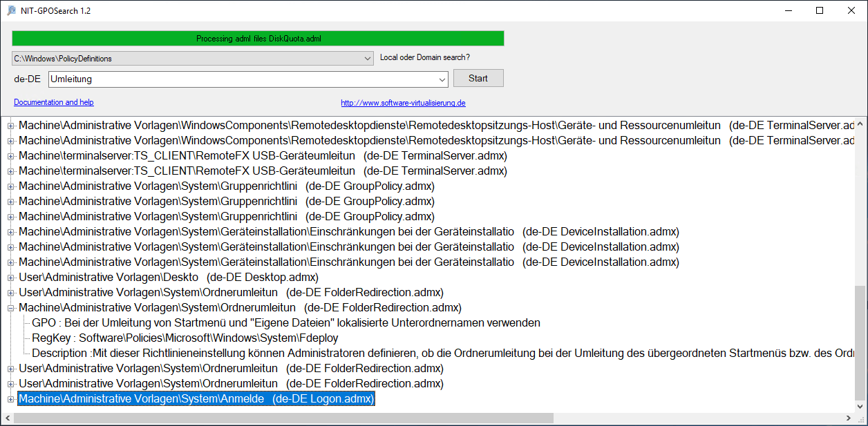Screen dimensions: 868x426
Task: Expand the User Deskto Desktop.admx node
Action: (x=10, y=278)
